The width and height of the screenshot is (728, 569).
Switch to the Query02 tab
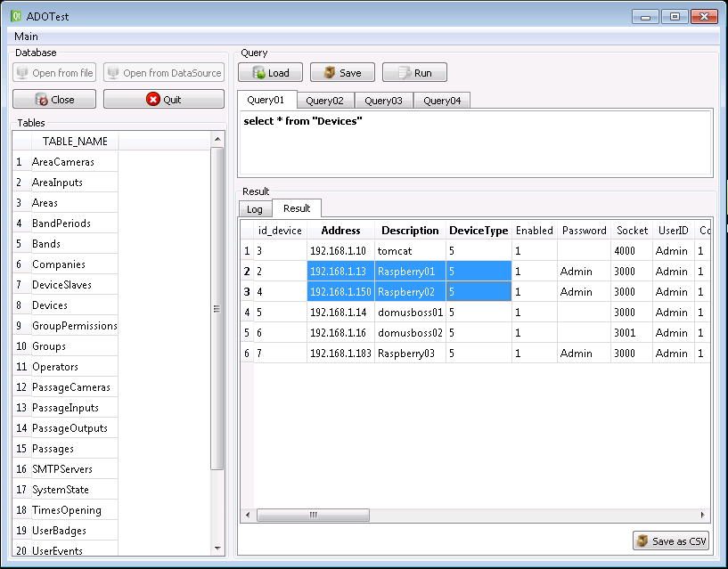[324, 101]
